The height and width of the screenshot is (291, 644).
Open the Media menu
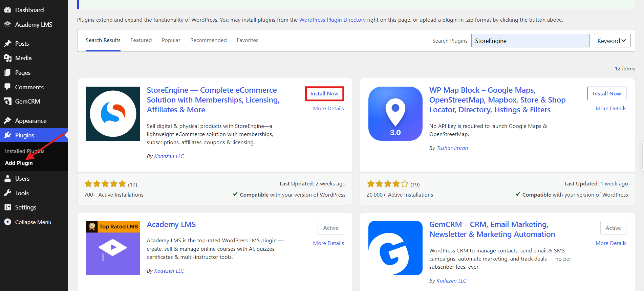click(34, 58)
